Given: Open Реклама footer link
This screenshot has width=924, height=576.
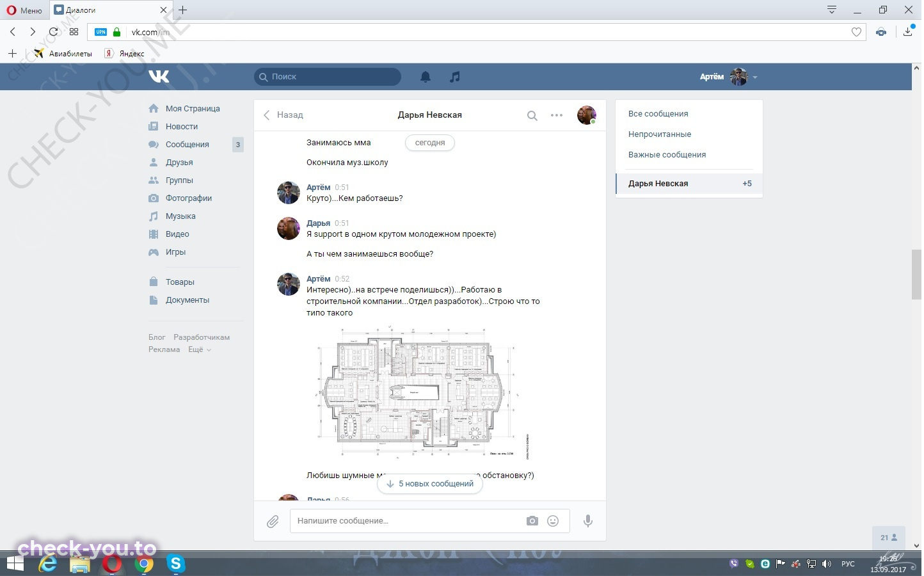Looking at the screenshot, I should (x=164, y=349).
